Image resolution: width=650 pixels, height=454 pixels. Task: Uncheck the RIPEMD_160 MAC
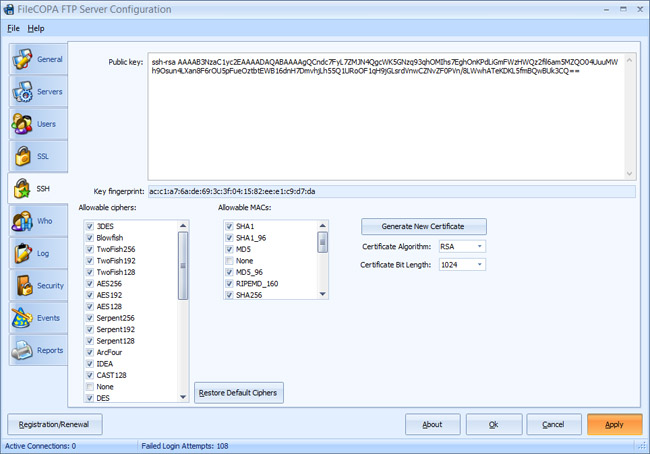[x=229, y=284]
